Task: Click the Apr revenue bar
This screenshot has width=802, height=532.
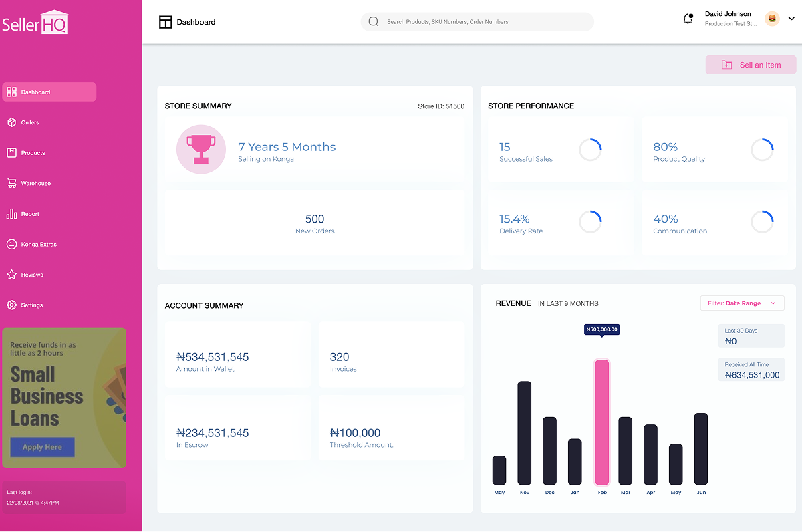Action: coord(651,454)
